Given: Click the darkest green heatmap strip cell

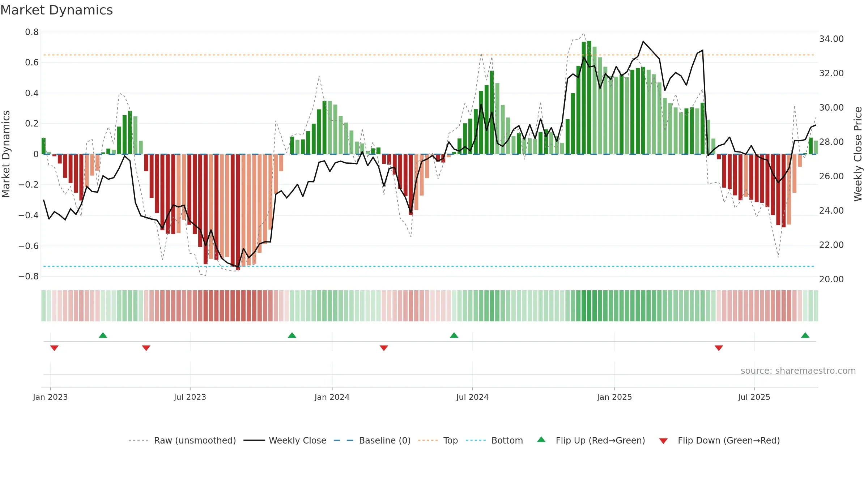Looking at the screenshot, I should point(589,306).
